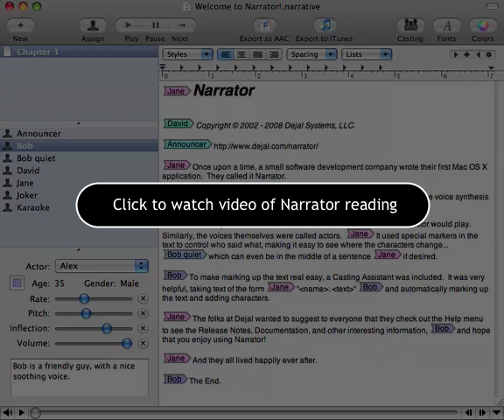Click the Export as AAC icon
Image resolution: width=504 pixels, height=420 pixels.
click(265, 25)
